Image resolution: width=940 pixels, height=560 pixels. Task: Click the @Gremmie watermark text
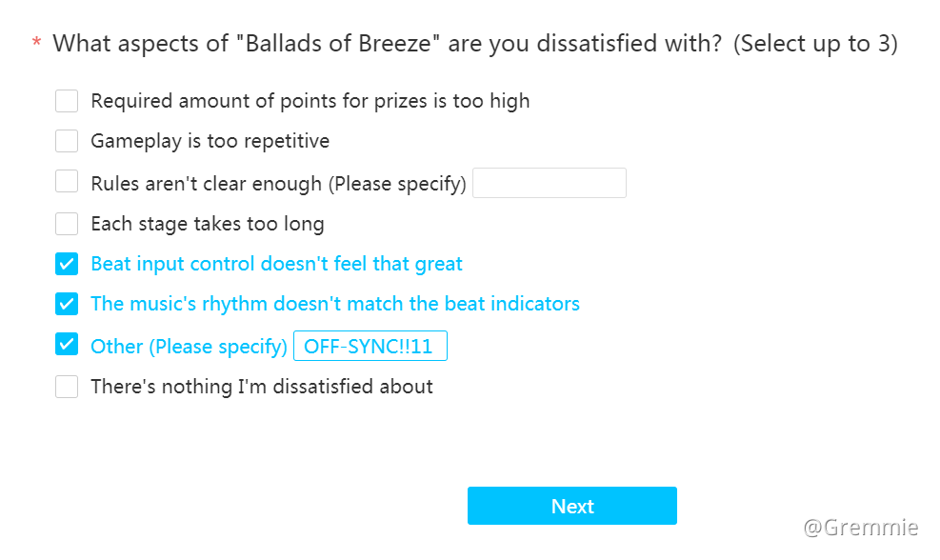860,526
